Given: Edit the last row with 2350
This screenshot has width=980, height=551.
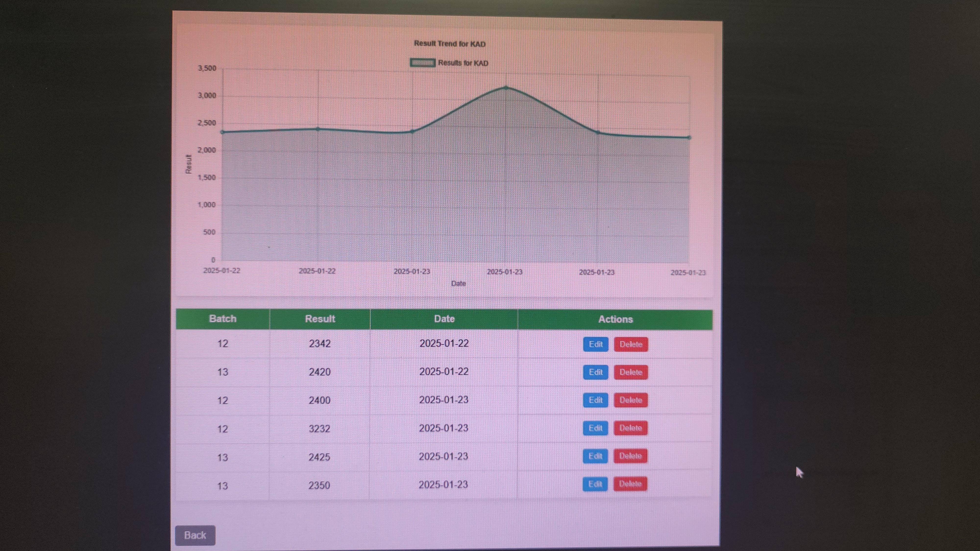Looking at the screenshot, I should 595,484.
